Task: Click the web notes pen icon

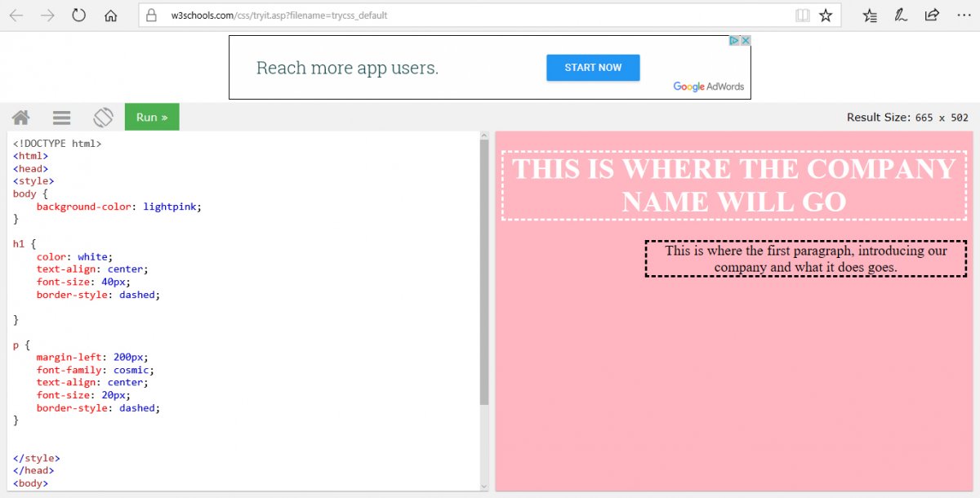Action: point(901,16)
